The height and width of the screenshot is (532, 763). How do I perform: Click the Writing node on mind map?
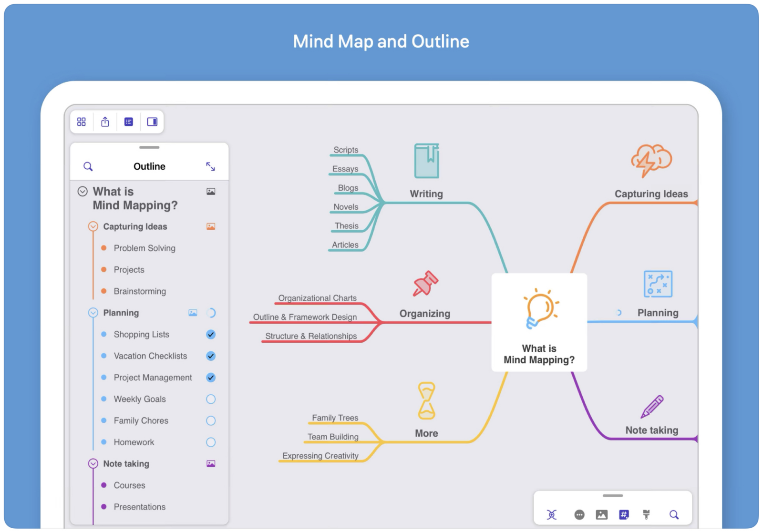[x=426, y=194]
